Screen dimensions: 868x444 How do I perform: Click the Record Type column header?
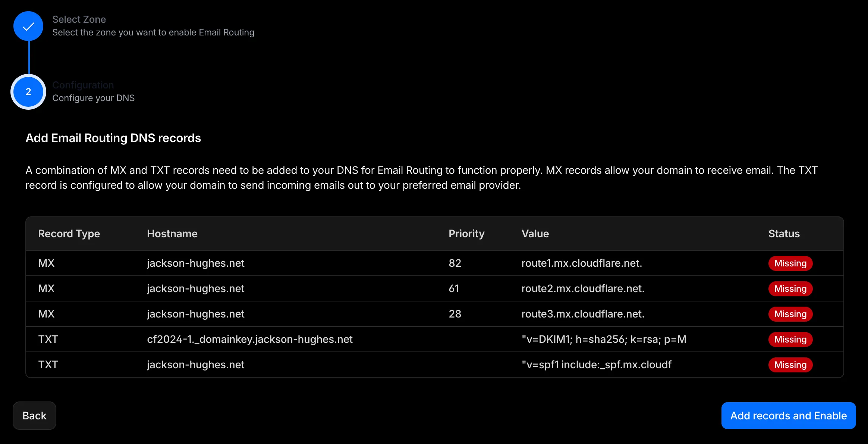coord(69,234)
